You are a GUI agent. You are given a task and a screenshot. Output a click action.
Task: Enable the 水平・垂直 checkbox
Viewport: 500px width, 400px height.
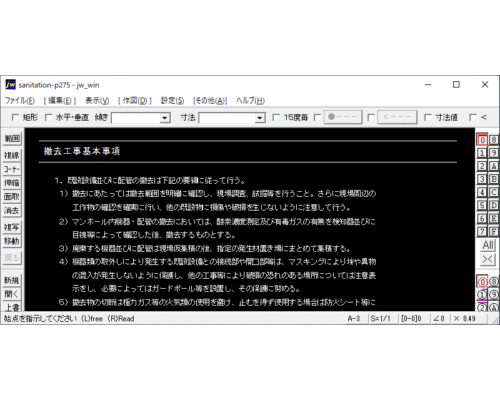pos(49,117)
